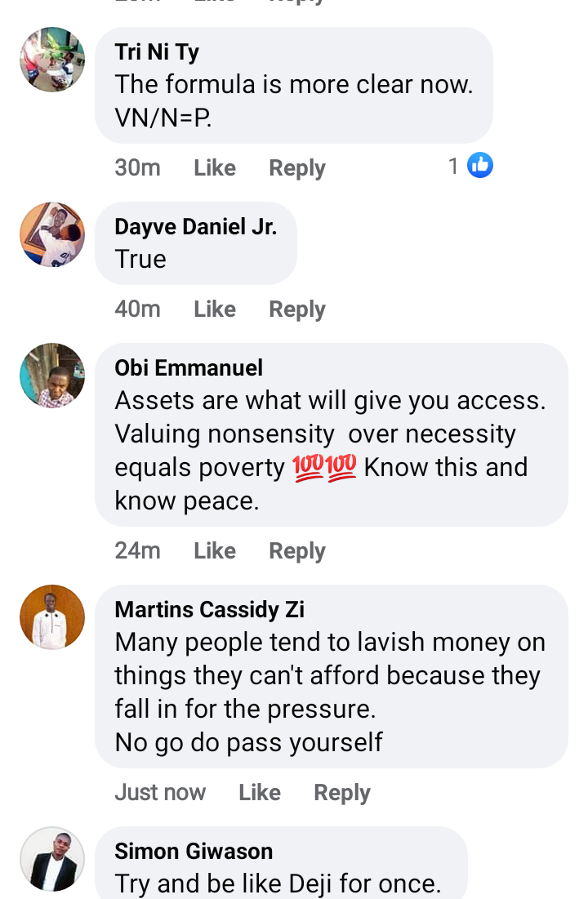Like Obi Emmanuel's comment about assets
This screenshot has width=588, height=899.
point(215,551)
